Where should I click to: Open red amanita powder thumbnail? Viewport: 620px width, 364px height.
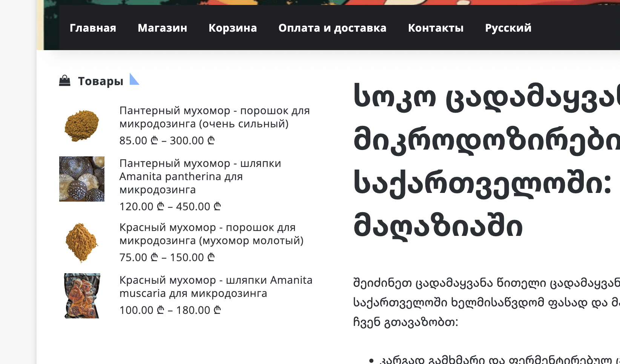82,243
